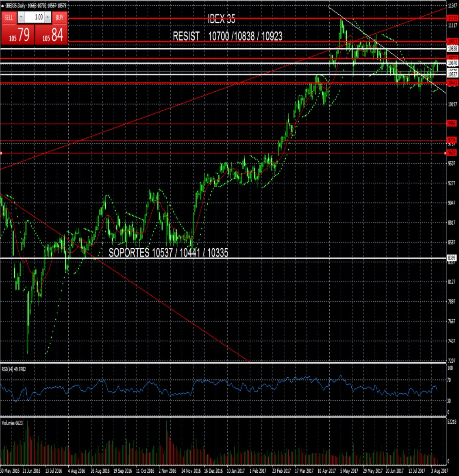Image resolution: width=459 pixels, height=476 pixels.
Task: Click the 10838 resistance price label
Action: click(452, 48)
